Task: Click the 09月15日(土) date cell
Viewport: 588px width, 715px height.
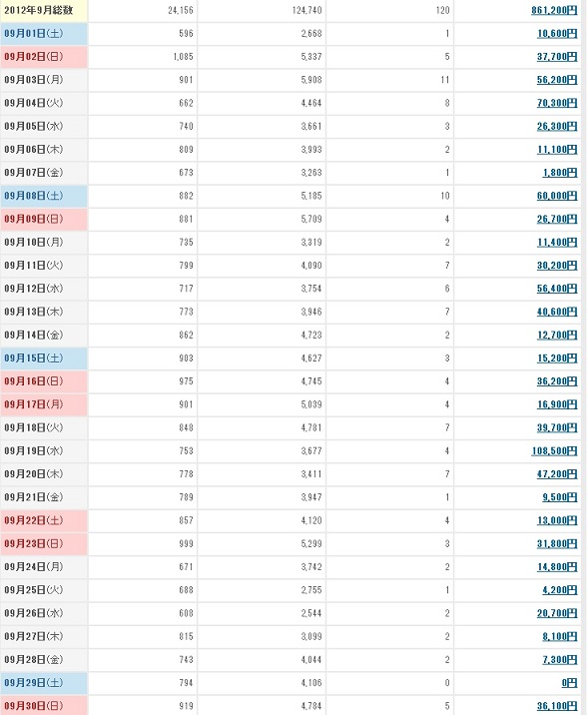Action: click(44, 357)
